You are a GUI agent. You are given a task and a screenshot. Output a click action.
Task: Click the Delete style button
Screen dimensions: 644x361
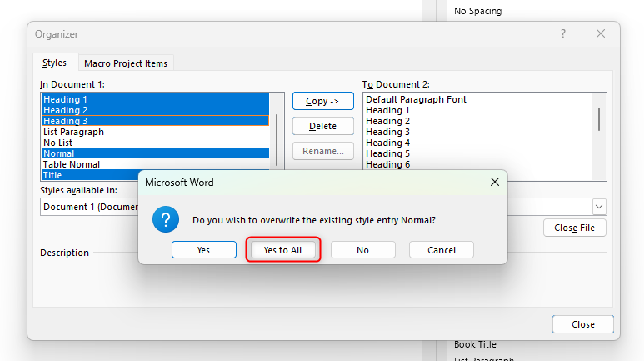click(x=322, y=126)
